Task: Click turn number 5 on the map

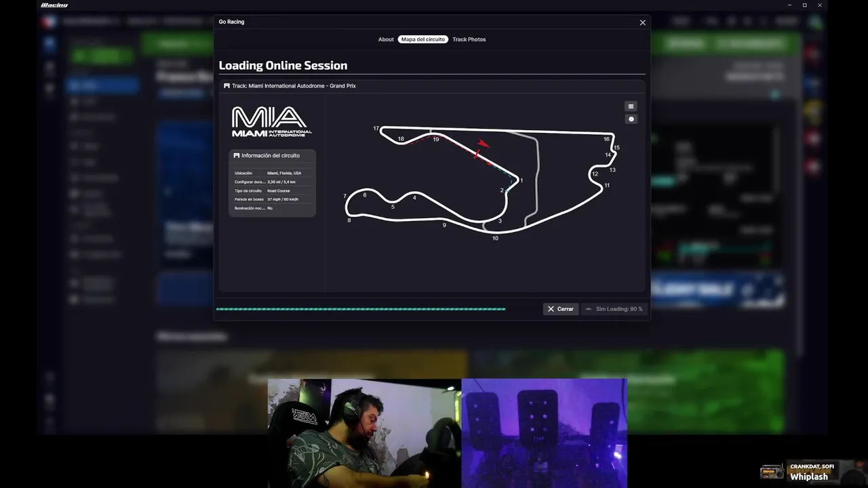Action: click(393, 207)
